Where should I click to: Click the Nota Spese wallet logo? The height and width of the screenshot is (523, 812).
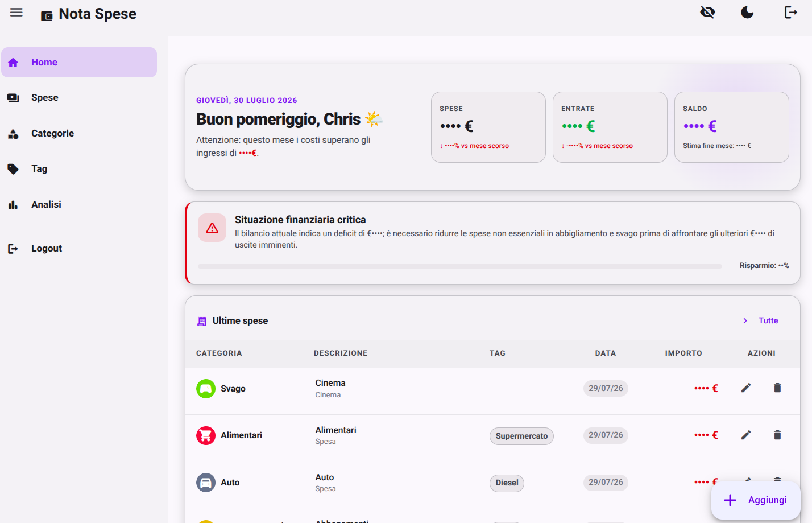coord(47,15)
